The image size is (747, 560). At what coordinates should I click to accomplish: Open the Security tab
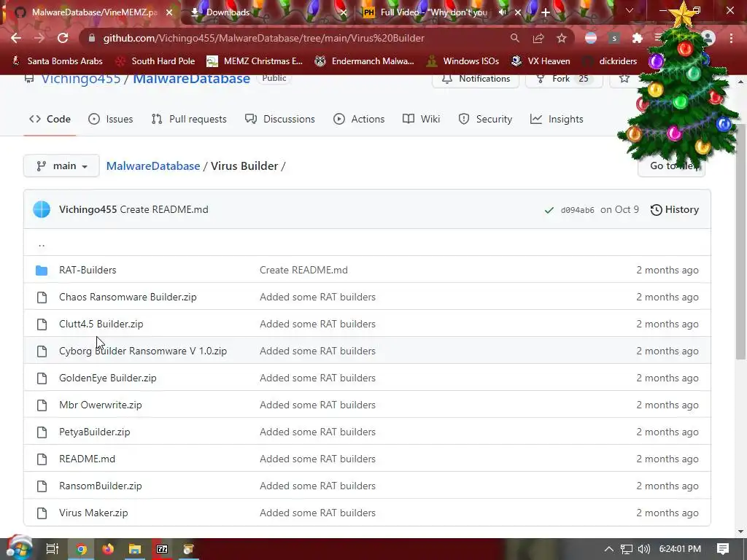[x=485, y=119]
